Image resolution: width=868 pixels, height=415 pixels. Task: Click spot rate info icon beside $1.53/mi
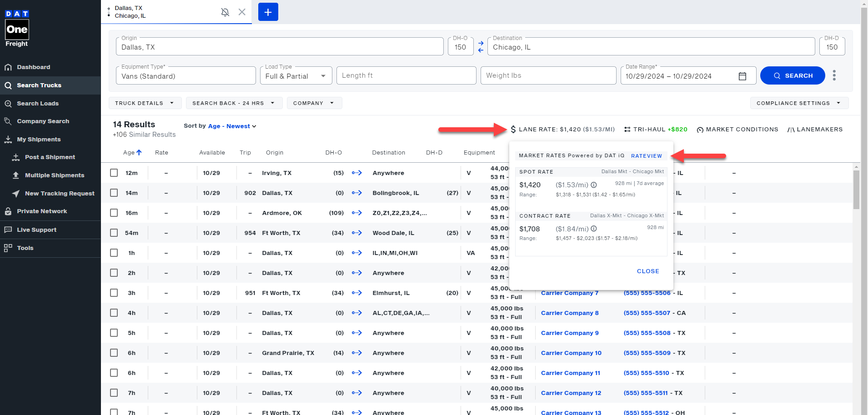pyautogui.click(x=594, y=185)
